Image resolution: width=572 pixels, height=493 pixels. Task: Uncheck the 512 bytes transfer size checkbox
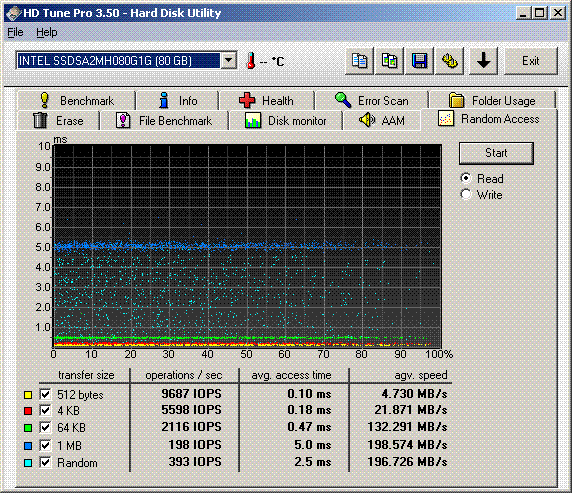click(45, 394)
